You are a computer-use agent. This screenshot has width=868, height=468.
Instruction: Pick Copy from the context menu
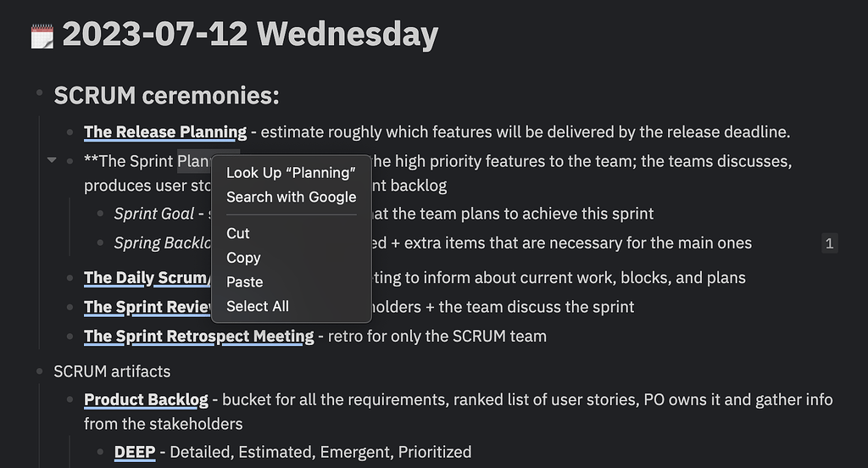(x=243, y=258)
